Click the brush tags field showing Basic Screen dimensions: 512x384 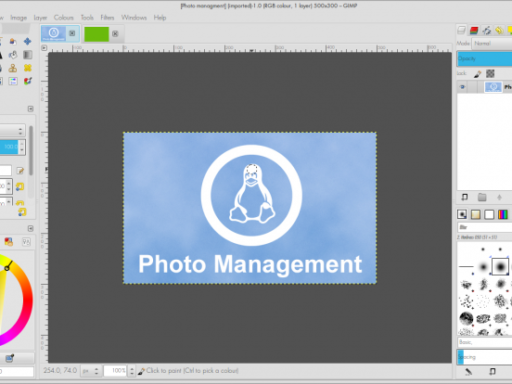click(x=485, y=342)
